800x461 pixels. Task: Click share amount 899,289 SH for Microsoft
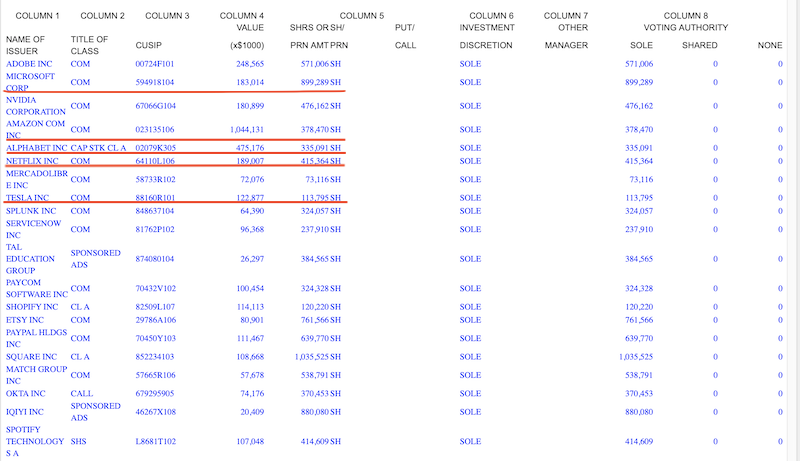coord(321,82)
